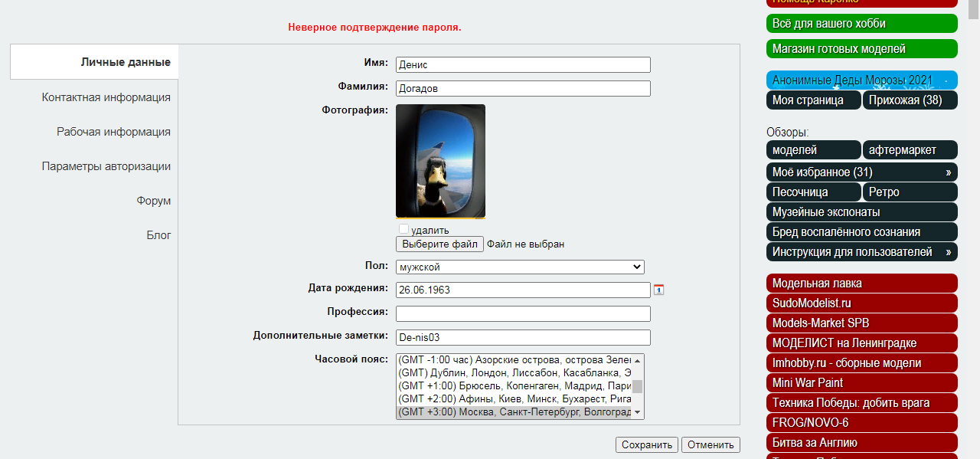Focus the 'Профессия' input field
The height and width of the screenshot is (459, 980).
pos(523,313)
